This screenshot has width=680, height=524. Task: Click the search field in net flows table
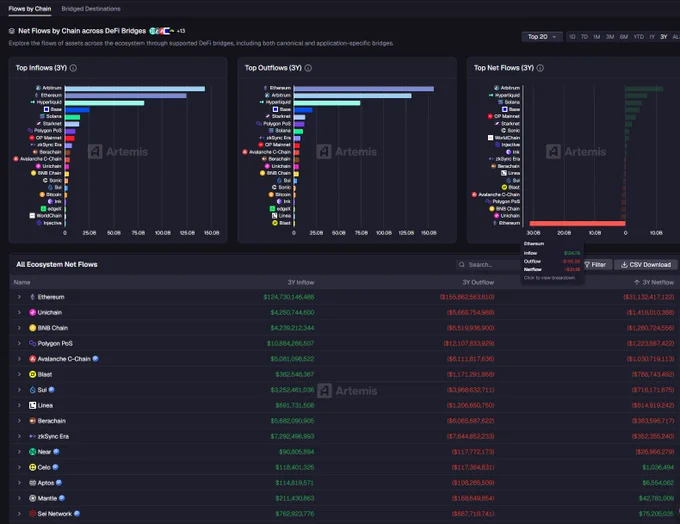[x=488, y=265]
